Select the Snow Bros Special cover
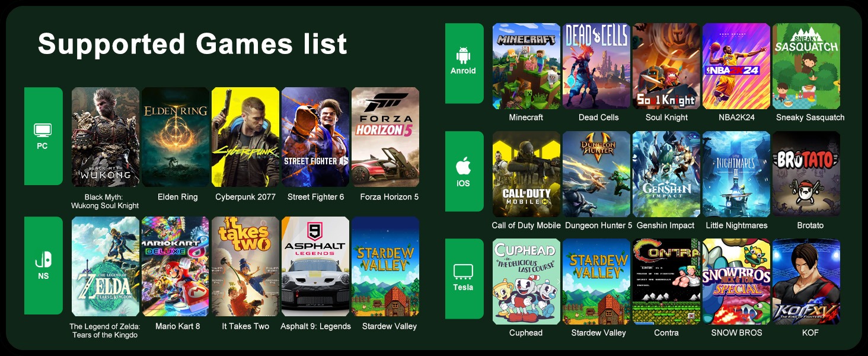The width and height of the screenshot is (868, 356). [736, 281]
